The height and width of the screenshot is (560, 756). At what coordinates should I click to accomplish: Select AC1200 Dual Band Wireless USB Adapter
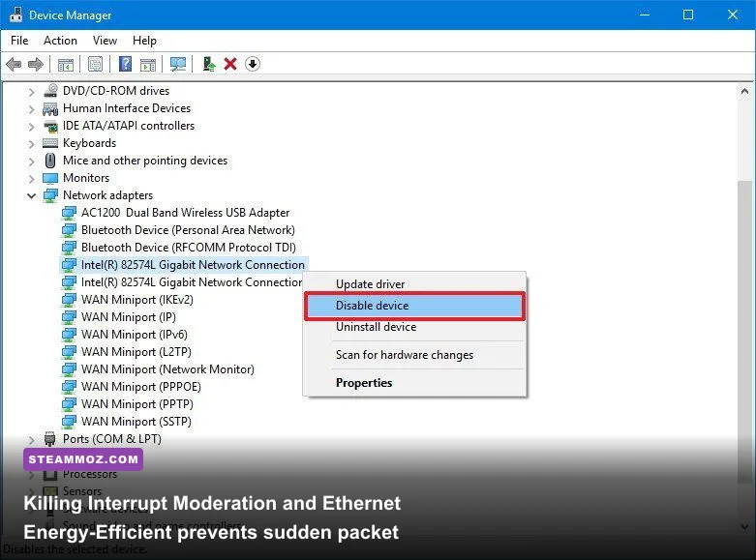tap(185, 213)
